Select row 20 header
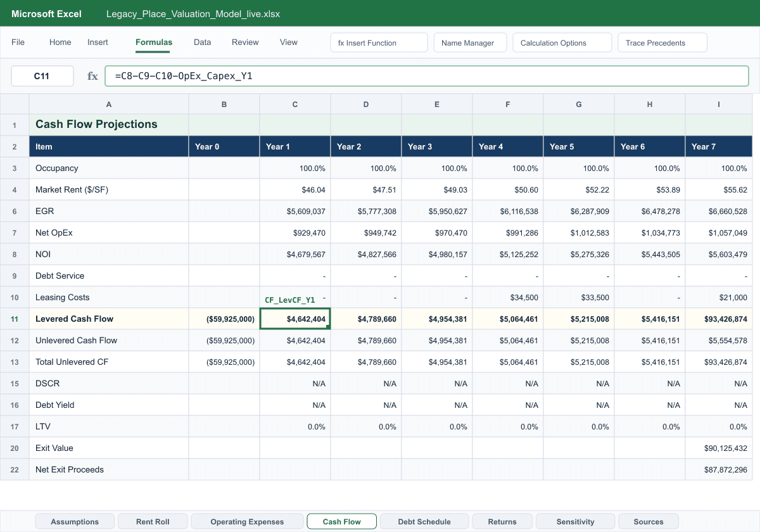The image size is (760, 532). [x=15, y=448]
